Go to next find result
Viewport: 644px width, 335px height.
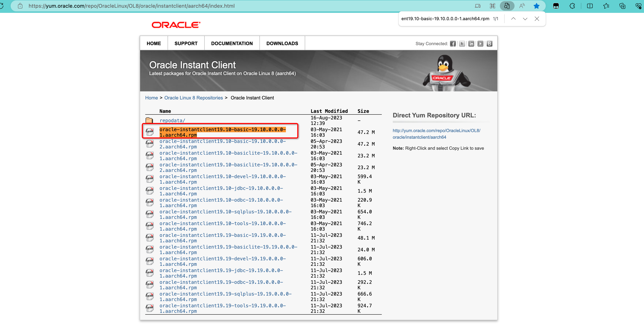(525, 19)
